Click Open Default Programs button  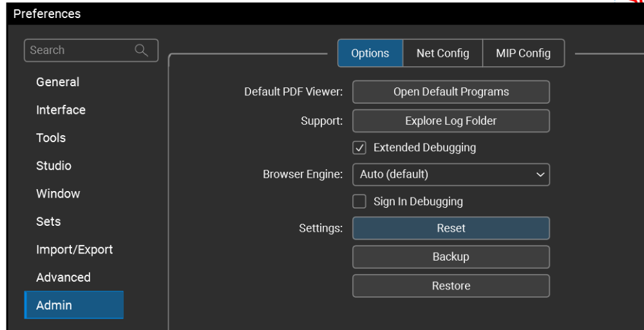coord(451,92)
